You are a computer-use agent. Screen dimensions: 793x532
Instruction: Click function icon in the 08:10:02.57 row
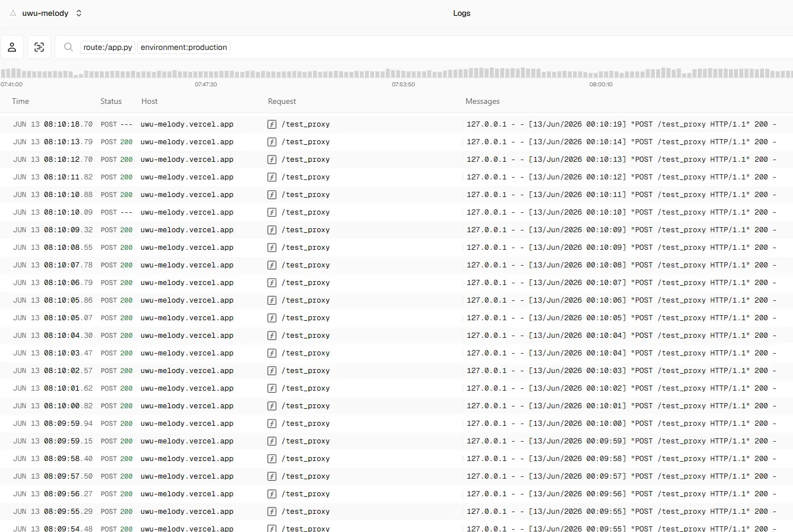click(272, 371)
